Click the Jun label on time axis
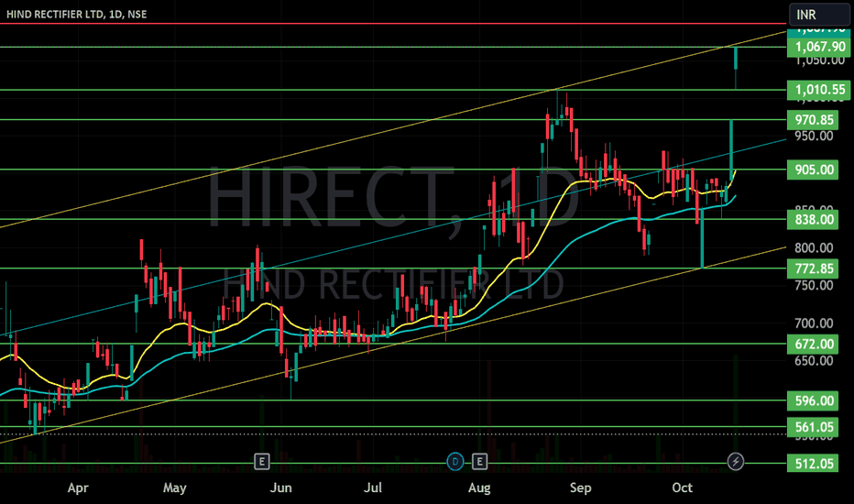854x504 pixels. pyautogui.click(x=281, y=488)
